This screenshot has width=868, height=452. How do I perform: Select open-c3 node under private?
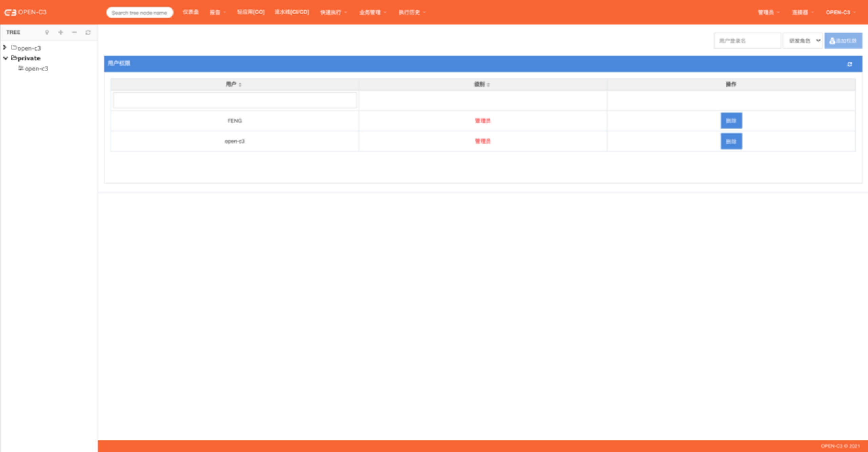(x=36, y=68)
